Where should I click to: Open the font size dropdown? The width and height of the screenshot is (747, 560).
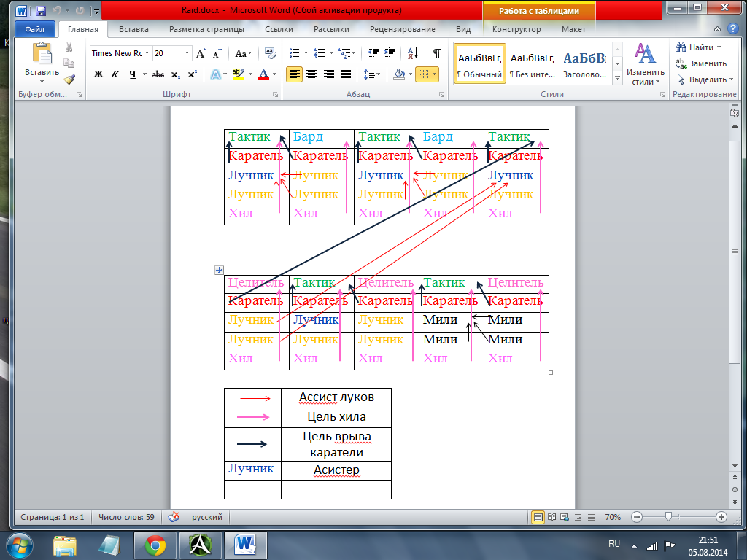(x=187, y=53)
